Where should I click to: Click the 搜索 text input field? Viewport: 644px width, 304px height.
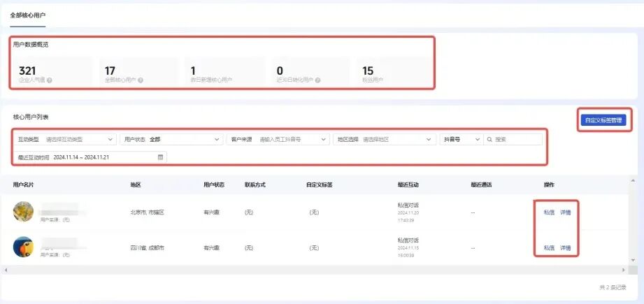(x=516, y=139)
